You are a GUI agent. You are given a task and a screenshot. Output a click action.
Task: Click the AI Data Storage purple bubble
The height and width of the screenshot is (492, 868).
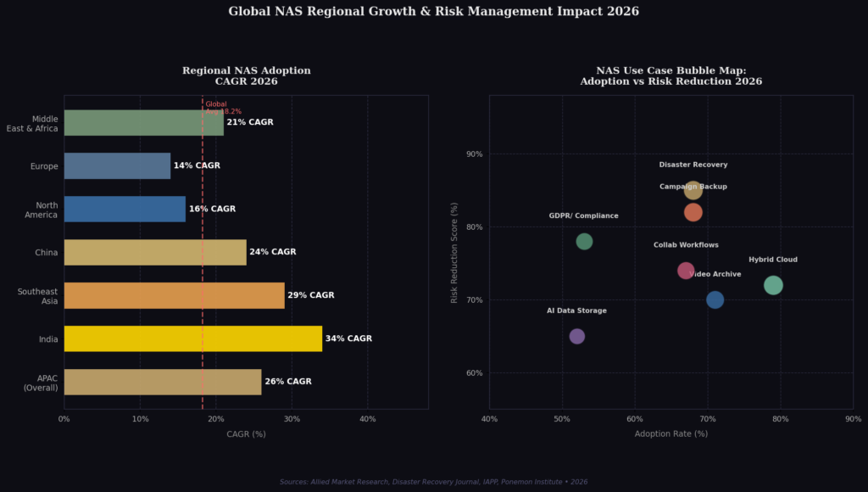576,336
